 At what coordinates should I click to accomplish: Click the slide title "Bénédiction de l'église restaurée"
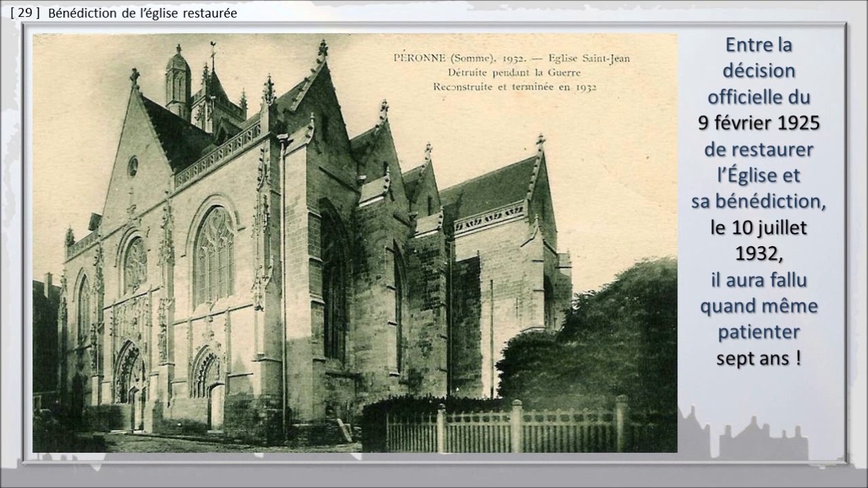143,13
